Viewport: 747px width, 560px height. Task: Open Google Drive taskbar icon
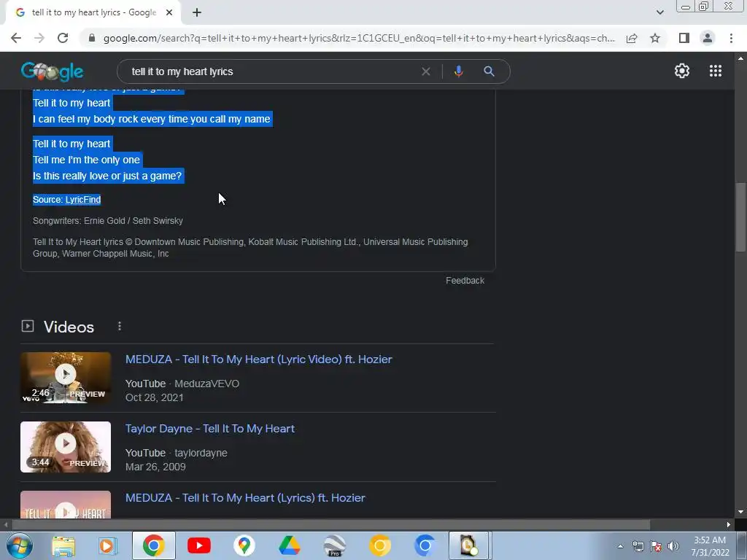point(289,545)
